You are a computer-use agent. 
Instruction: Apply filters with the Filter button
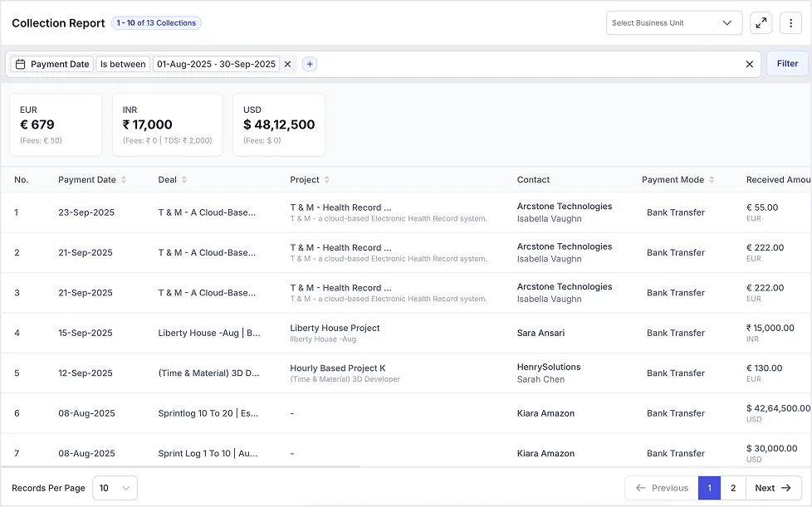786,63
